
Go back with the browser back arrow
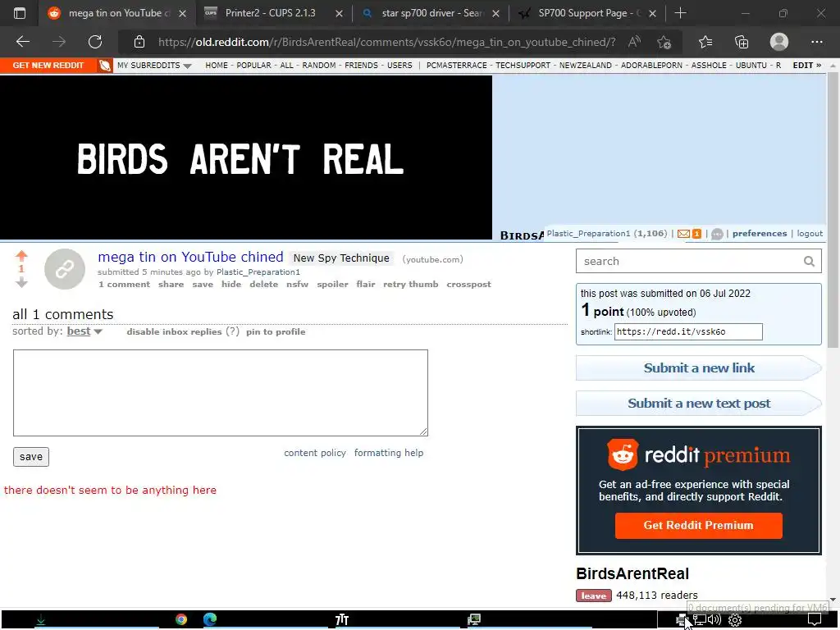[23, 42]
